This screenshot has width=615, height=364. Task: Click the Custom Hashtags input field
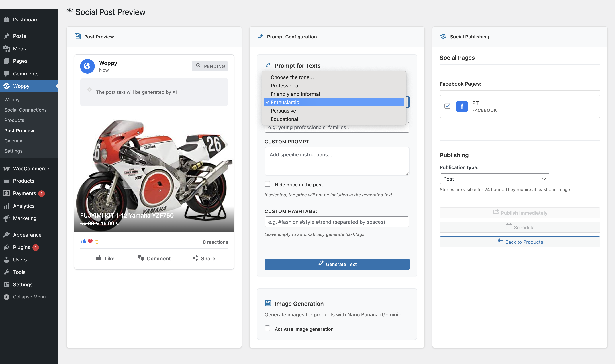tap(337, 222)
